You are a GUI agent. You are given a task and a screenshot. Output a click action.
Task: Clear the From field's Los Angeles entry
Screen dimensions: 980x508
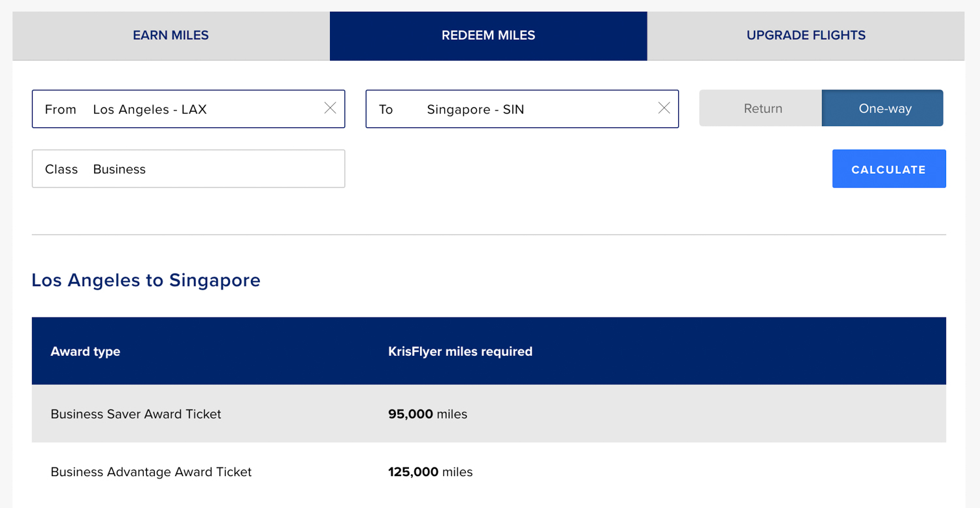330,108
